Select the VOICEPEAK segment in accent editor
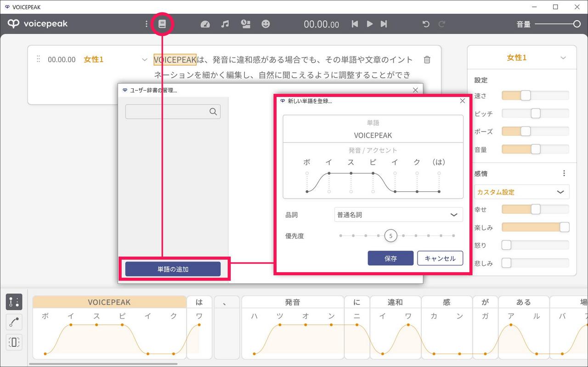The image size is (588, 367). click(109, 302)
